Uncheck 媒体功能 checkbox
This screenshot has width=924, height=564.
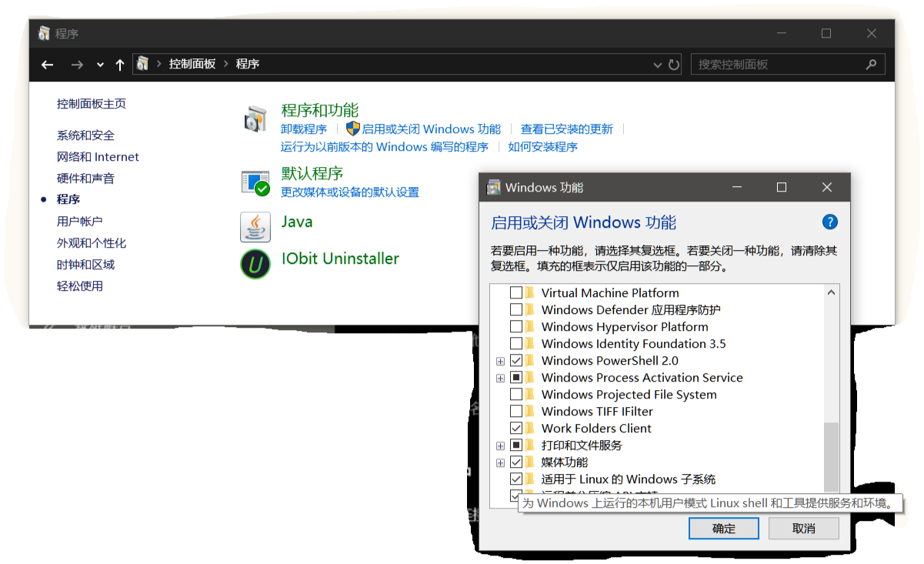tap(516, 462)
